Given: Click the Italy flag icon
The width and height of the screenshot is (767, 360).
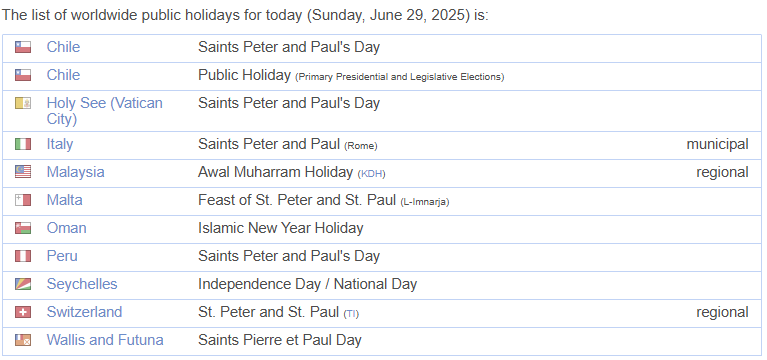Looking at the screenshot, I should (x=23, y=144).
